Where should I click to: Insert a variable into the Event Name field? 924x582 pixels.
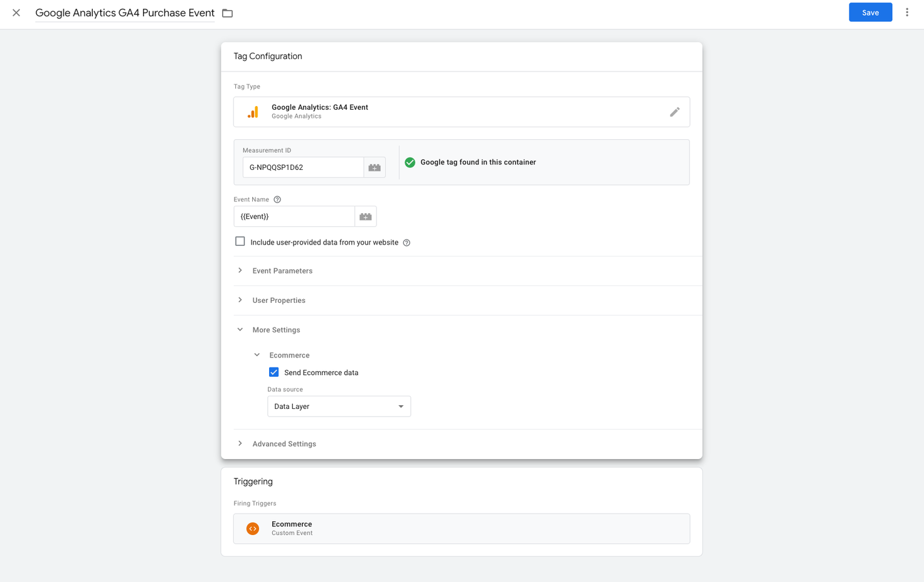[366, 216]
